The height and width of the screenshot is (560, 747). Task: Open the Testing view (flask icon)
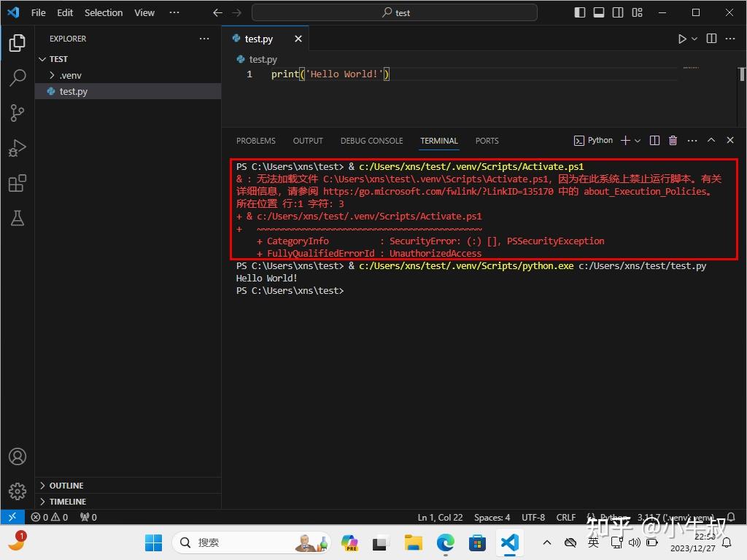18,218
